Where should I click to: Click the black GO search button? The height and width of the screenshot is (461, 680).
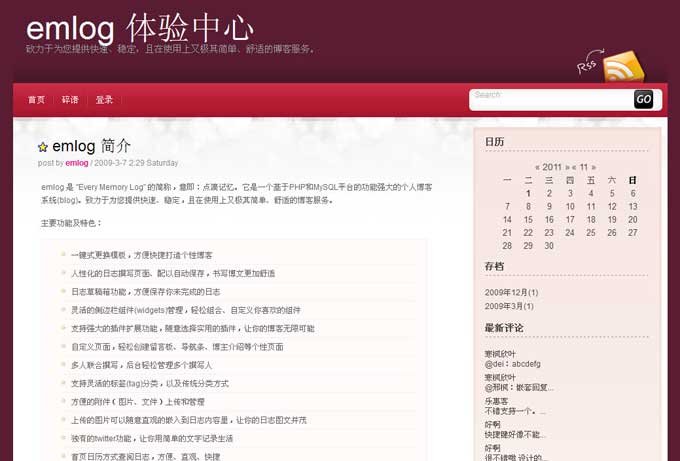click(643, 99)
